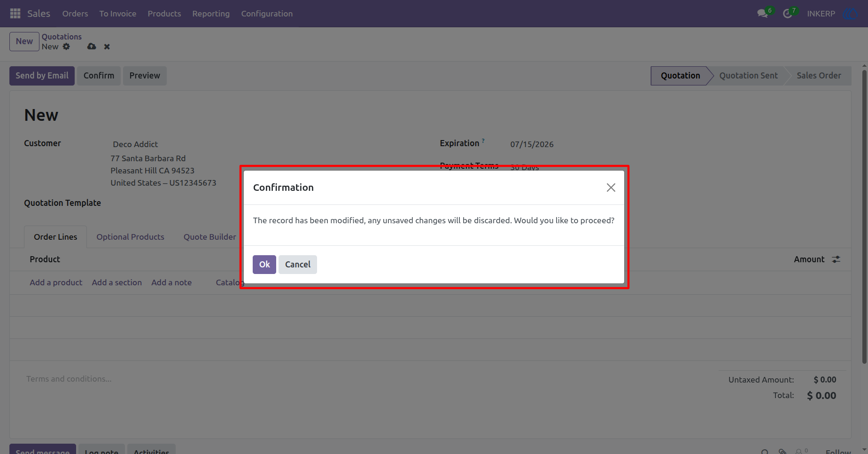Close the Confirmation dialog with X
The height and width of the screenshot is (454, 868).
click(x=611, y=188)
